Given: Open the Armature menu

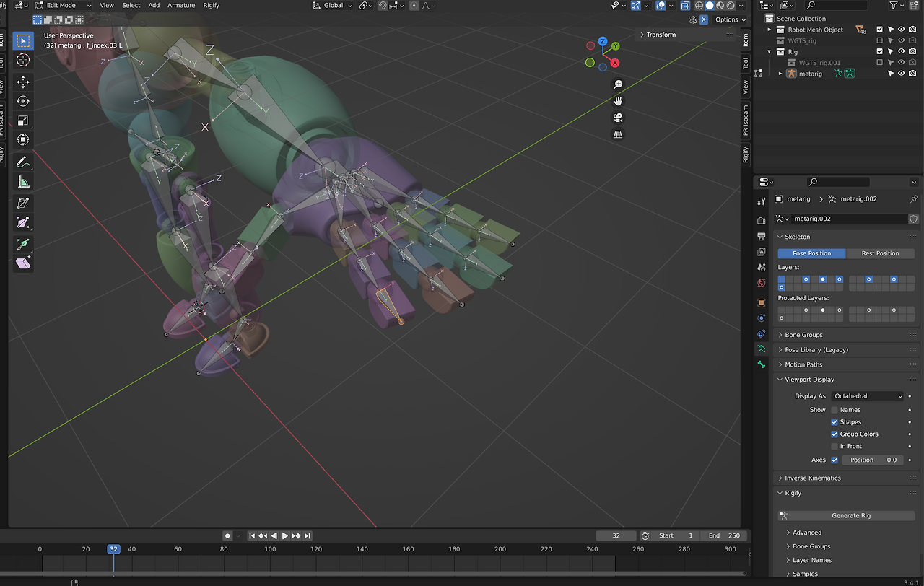Looking at the screenshot, I should [181, 5].
